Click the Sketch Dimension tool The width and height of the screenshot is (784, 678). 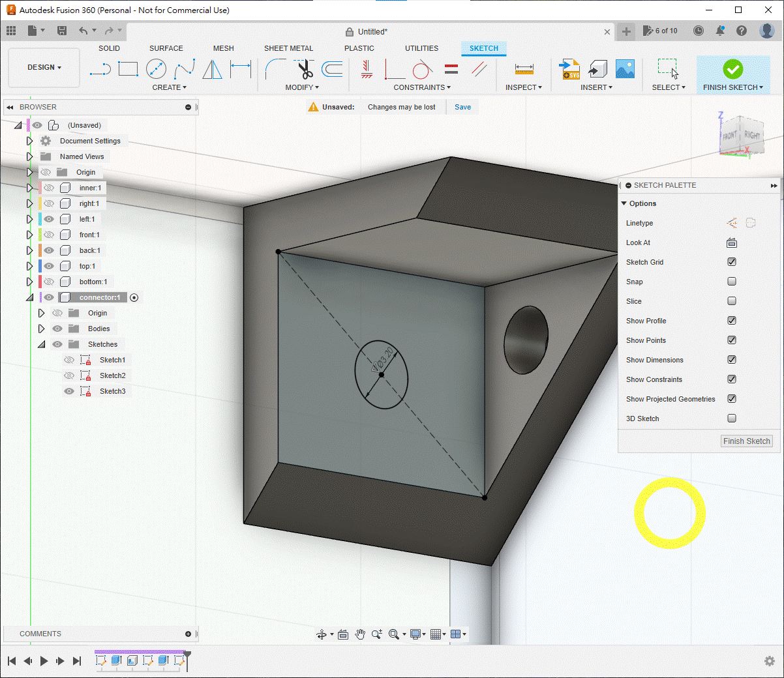coord(241,69)
